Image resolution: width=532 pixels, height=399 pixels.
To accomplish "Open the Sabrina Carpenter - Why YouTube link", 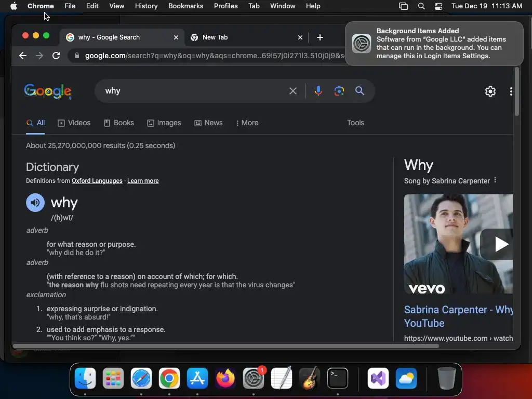I will pyautogui.click(x=458, y=316).
